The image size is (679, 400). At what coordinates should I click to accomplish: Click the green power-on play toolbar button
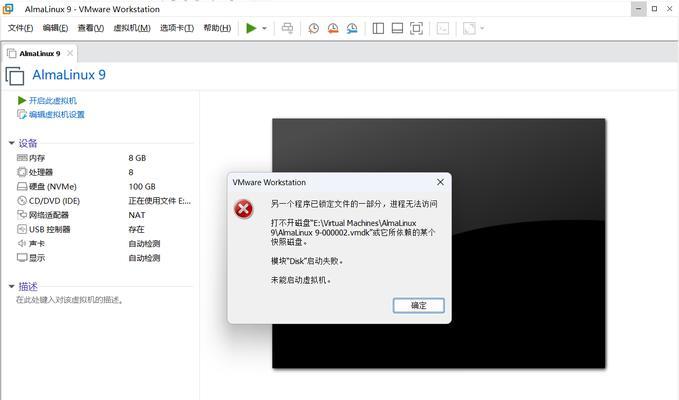[251, 28]
